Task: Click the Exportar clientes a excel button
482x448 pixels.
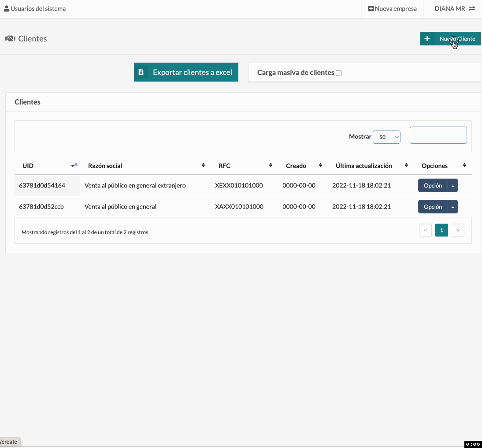Action: click(x=185, y=72)
